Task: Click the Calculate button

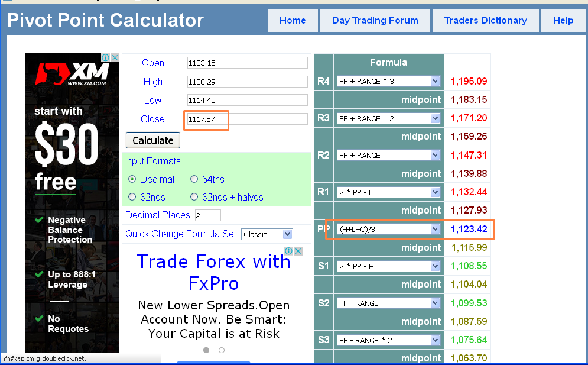Action: pyautogui.click(x=153, y=140)
